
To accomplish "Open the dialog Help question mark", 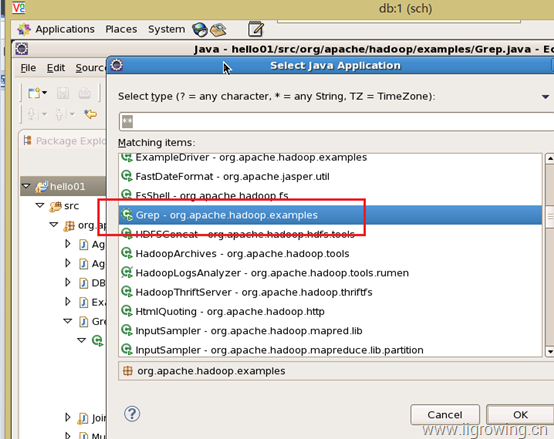I will click(x=132, y=414).
